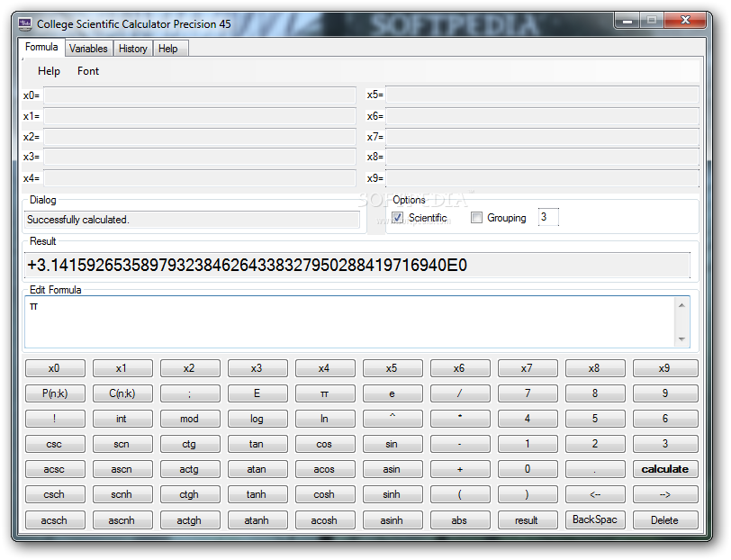Click the asinh button

pos(393,519)
